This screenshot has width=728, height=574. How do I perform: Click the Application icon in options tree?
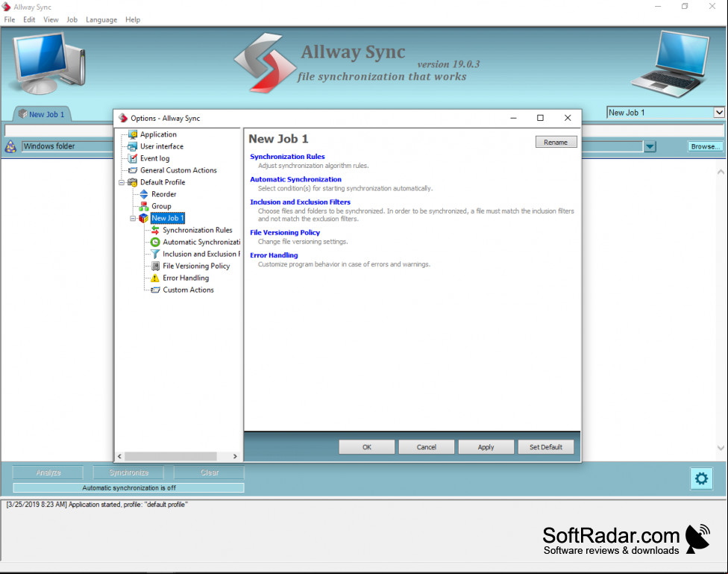tap(133, 134)
